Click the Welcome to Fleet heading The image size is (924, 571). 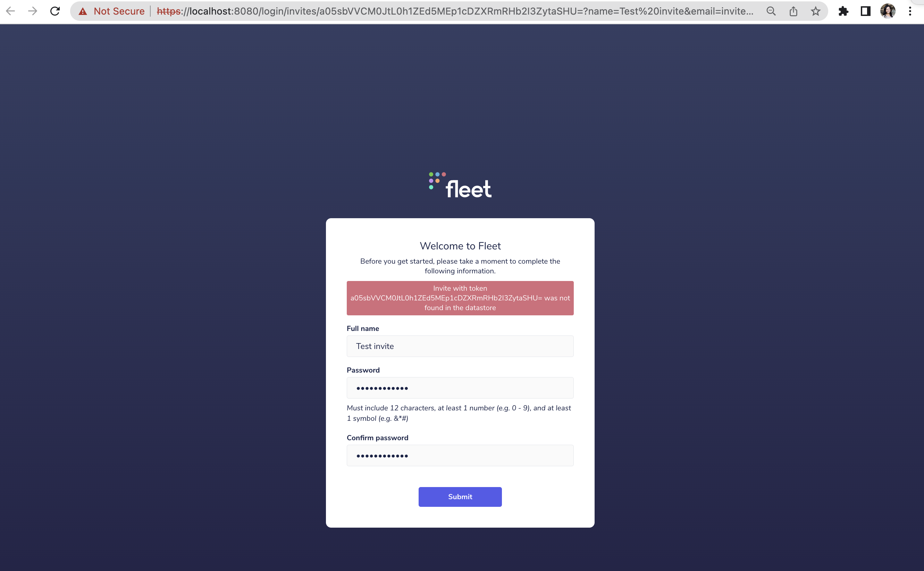click(x=460, y=246)
